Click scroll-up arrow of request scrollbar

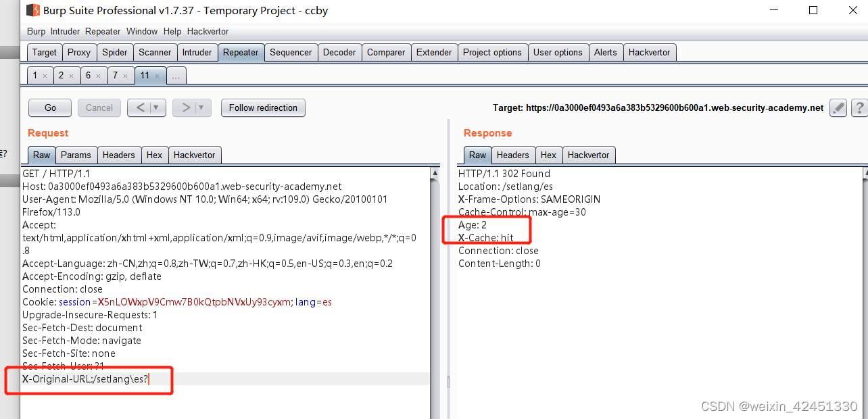pyautogui.click(x=435, y=173)
